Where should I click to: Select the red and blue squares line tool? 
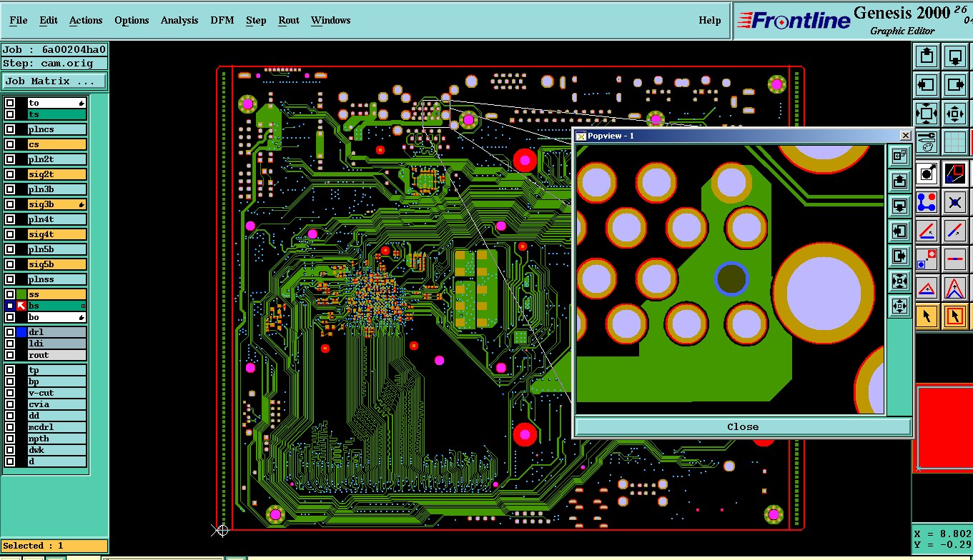[956, 172]
